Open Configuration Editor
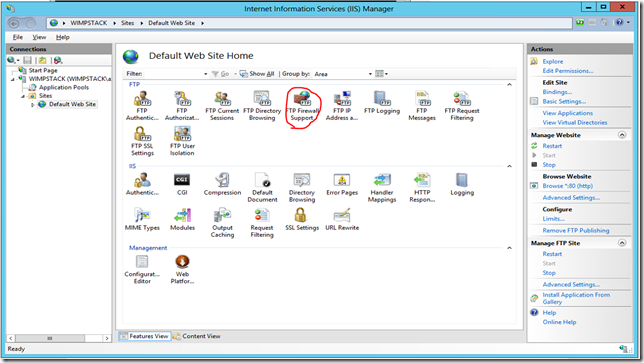The image size is (644, 363). tap(142, 269)
